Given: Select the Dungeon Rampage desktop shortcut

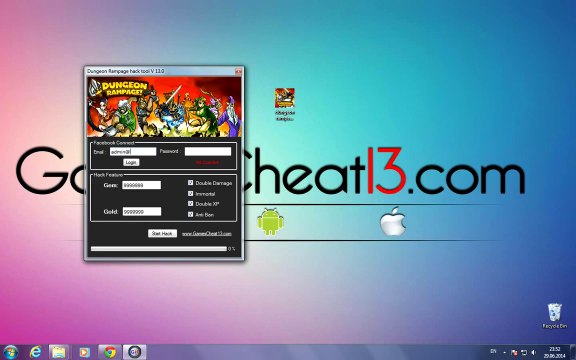Looking at the screenshot, I should click(285, 104).
